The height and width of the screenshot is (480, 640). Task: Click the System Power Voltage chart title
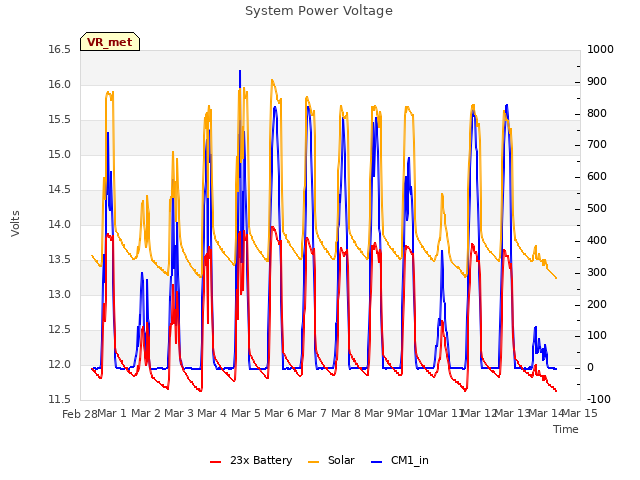pyautogui.click(x=319, y=11)
